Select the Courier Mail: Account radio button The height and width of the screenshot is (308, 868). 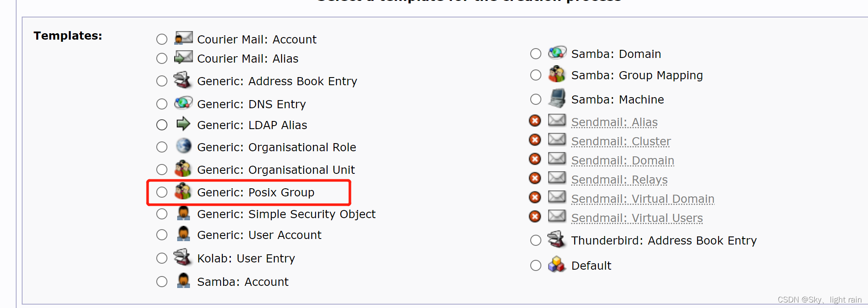pyautogui.click(x=162, y=39)
